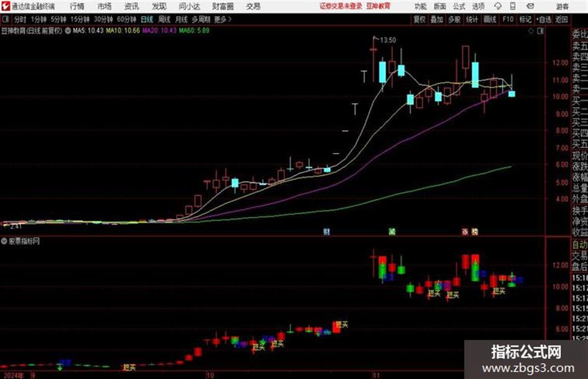Click the 2024年 date label
Viewport: 588px width, 379px height.
pyautogui.click(x=14, y=375)
